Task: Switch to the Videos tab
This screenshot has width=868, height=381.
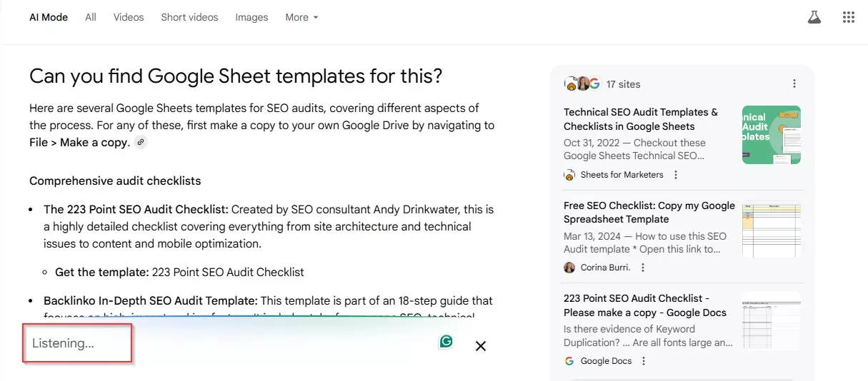Action: [x=129, y=17]
